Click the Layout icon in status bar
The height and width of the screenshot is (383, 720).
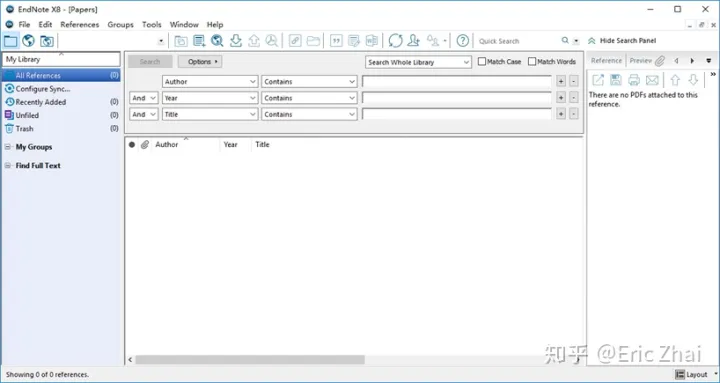680,375
